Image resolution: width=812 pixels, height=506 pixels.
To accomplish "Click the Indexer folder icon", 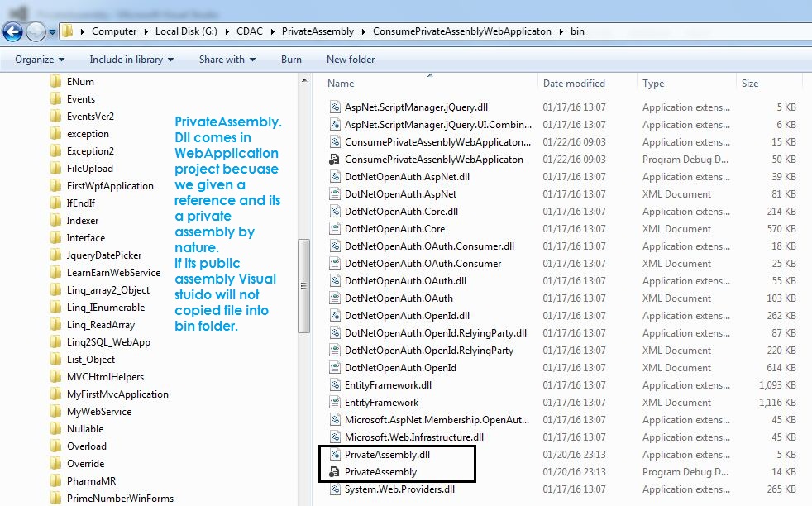I will [56, 221].
